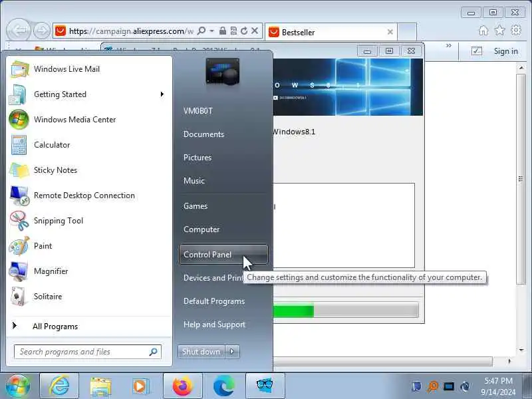Click the browser Back button
The width and height of the screenshot is (532, 399).
pyautogui.click(x=19, y=31)
